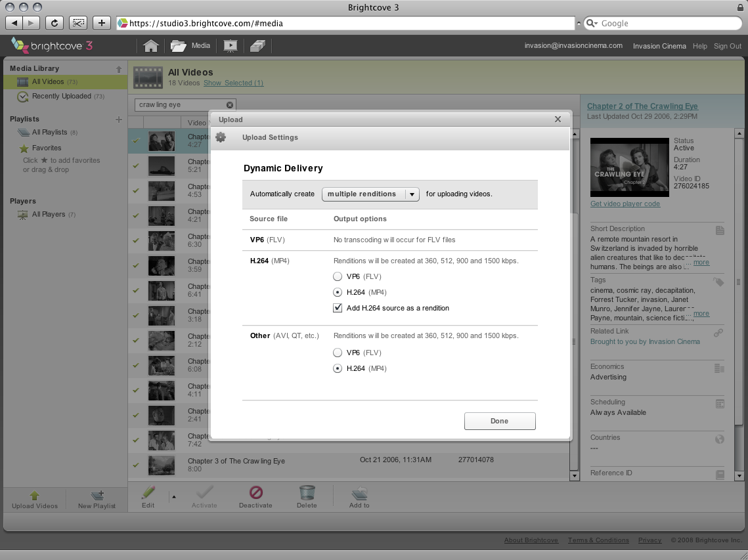Open All Playlists in sidebar
The image size is (748, 560).
[x=49, y=133]
